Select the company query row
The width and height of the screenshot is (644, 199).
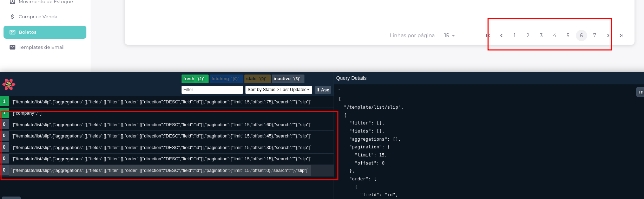167,113
